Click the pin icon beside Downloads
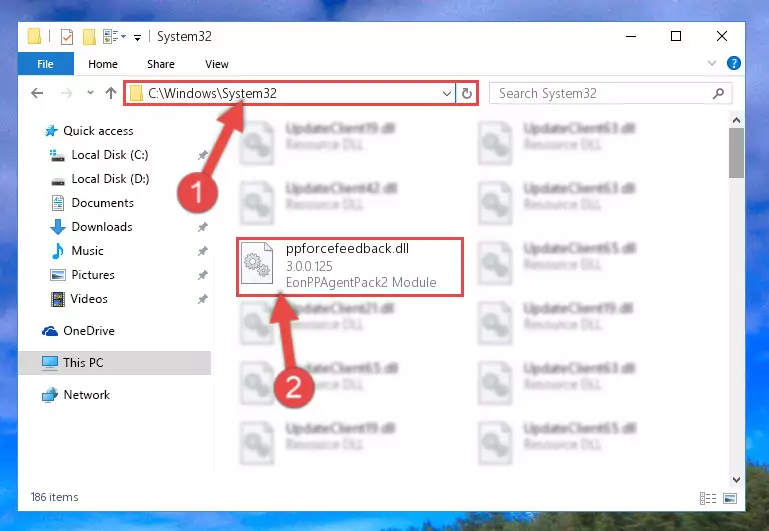The width and height of the screenshot is (769, 531). [203, 227]
